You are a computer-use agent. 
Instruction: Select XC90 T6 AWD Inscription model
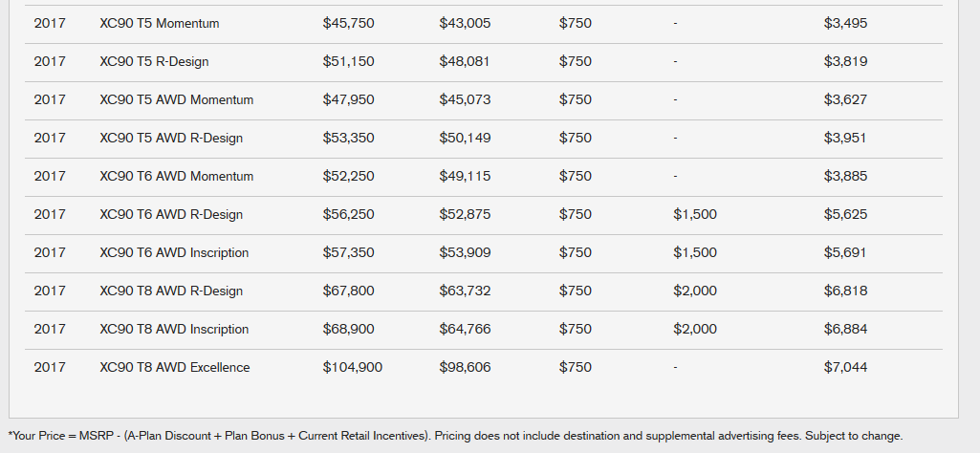tap(174, 252)
